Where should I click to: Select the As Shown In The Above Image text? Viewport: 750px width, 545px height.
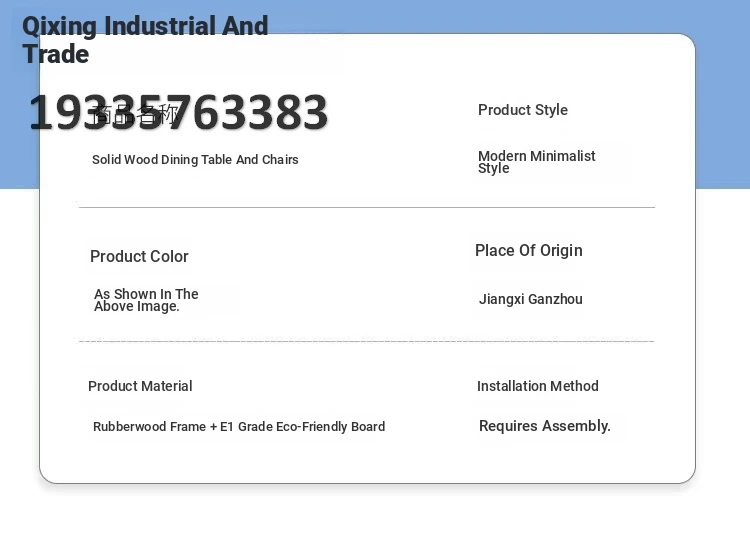(x=146, y=300)
